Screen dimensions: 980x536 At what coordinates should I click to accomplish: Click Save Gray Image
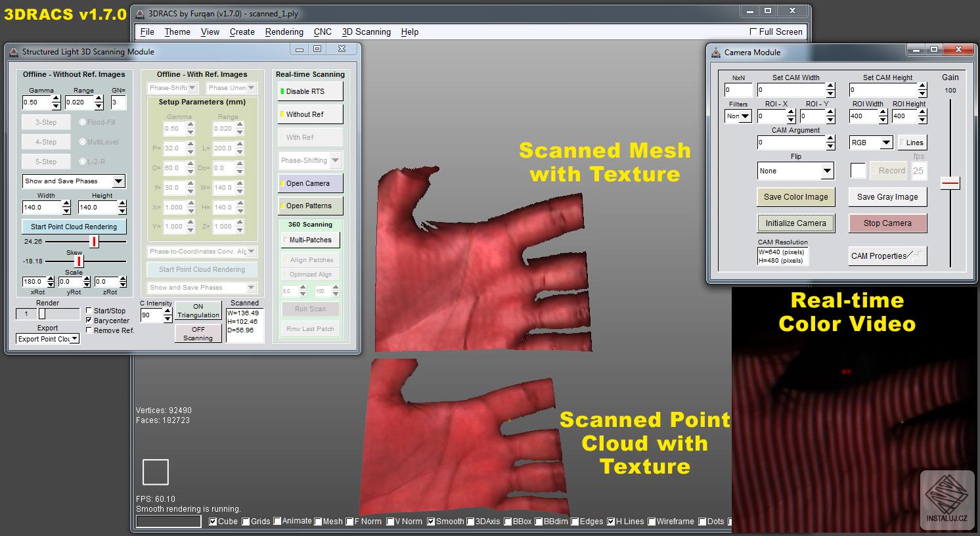click(x=887, y=196)
